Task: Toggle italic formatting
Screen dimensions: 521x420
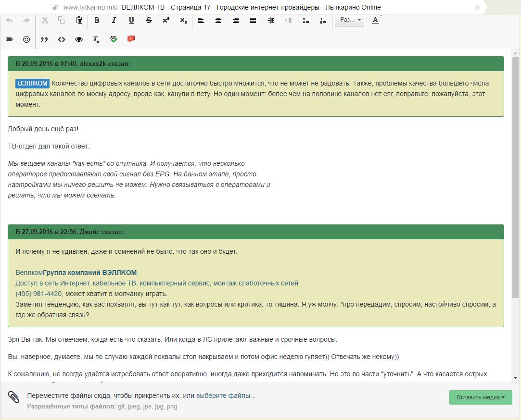Action: (114, 21)
